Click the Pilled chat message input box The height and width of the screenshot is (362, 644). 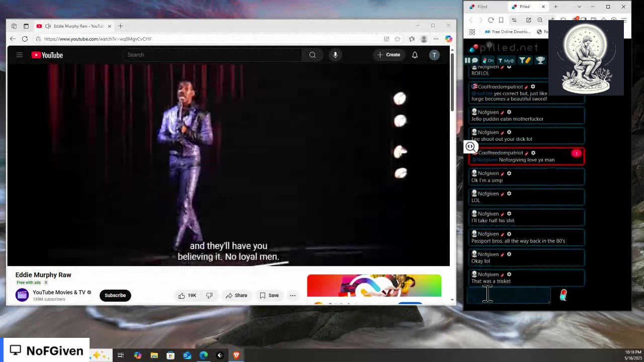coord(509,296)
